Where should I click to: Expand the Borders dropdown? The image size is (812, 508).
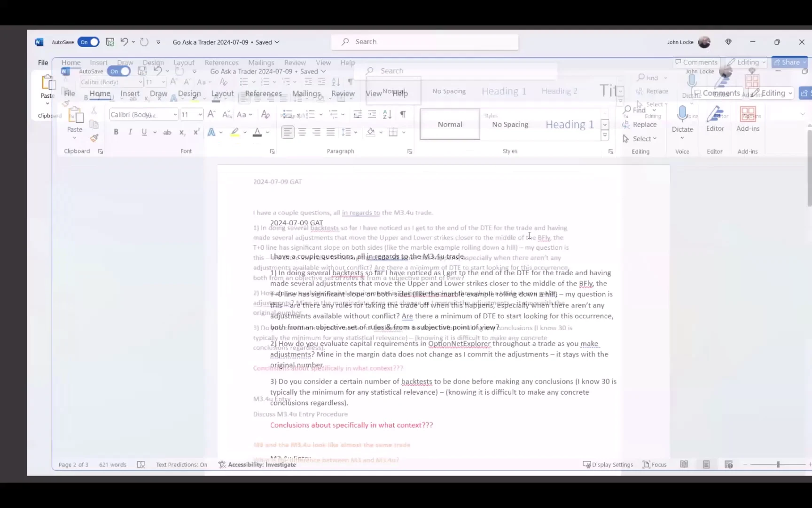[404, 132]
